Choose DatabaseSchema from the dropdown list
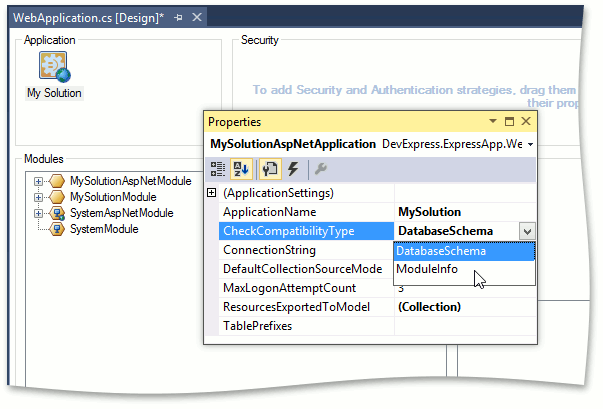 464,251
